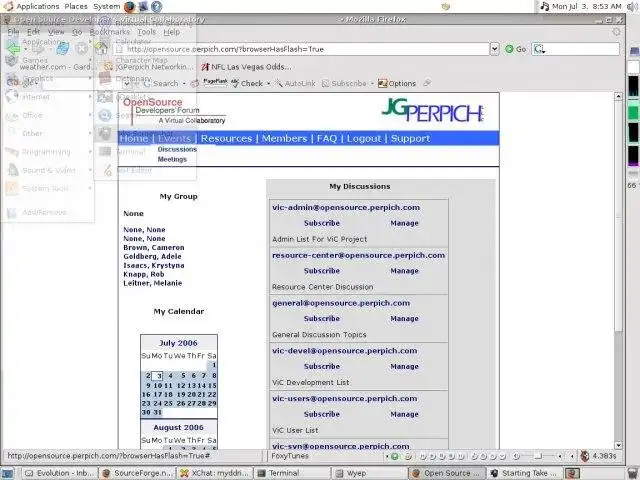Click the PageRank indicator
640x480 pixels.
[x=215, y=83]
